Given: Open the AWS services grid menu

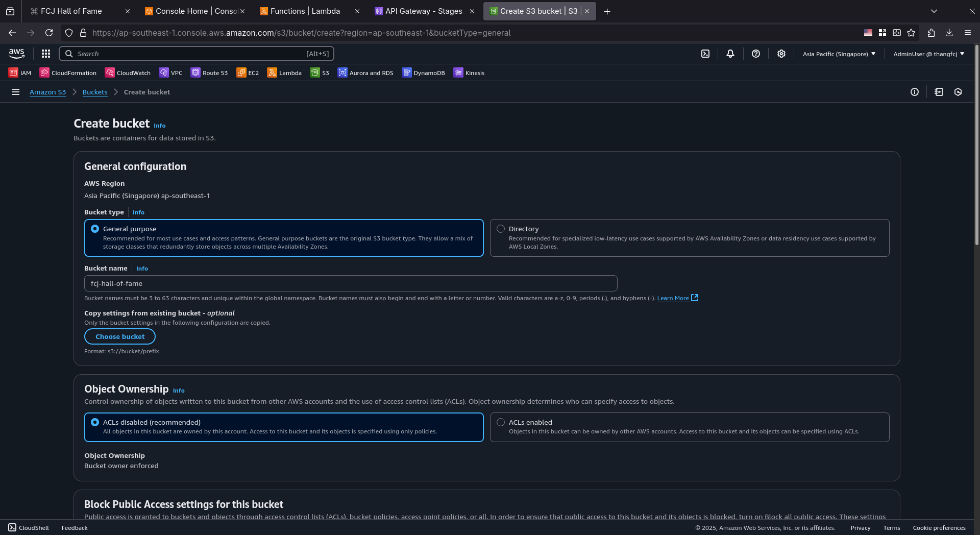Looking at the screenshot, I should (x=46, y=54).
